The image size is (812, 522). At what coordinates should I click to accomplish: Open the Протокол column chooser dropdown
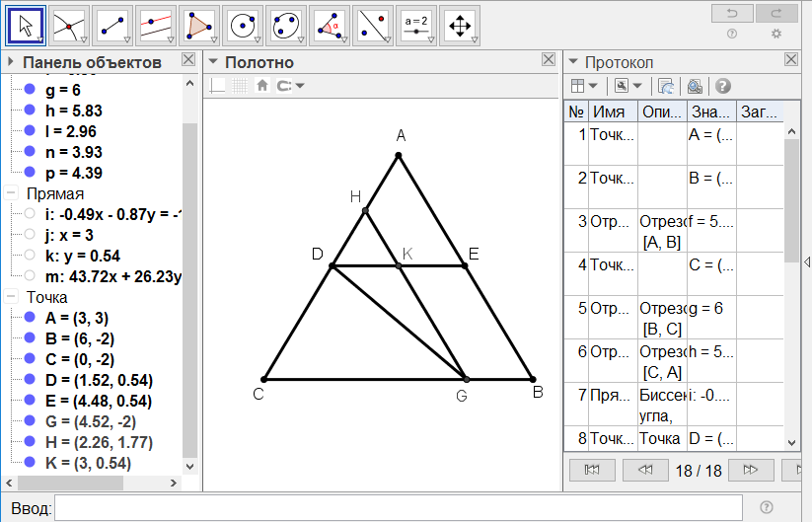[583, 86]
